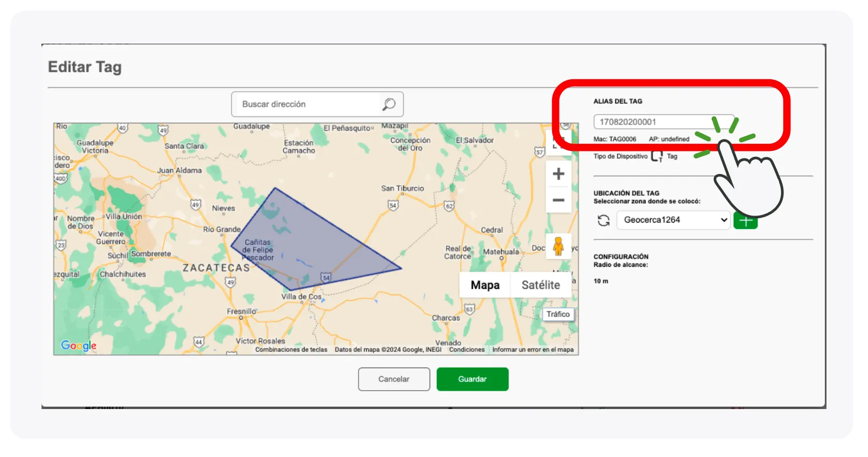Click the Villa de Cos map label
Screen dimensions: 868x457
[301, 296]
